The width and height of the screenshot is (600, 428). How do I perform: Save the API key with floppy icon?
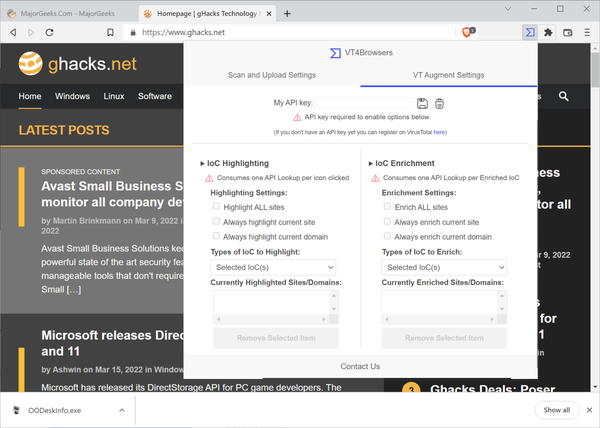coord(422,103)
